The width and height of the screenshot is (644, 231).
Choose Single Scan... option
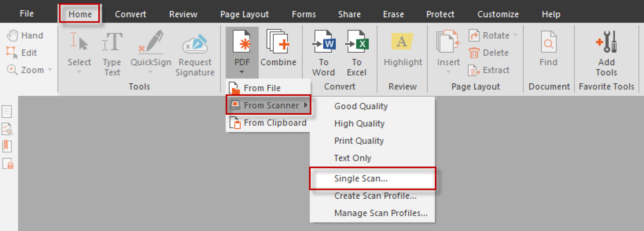[x=372, y=178]
